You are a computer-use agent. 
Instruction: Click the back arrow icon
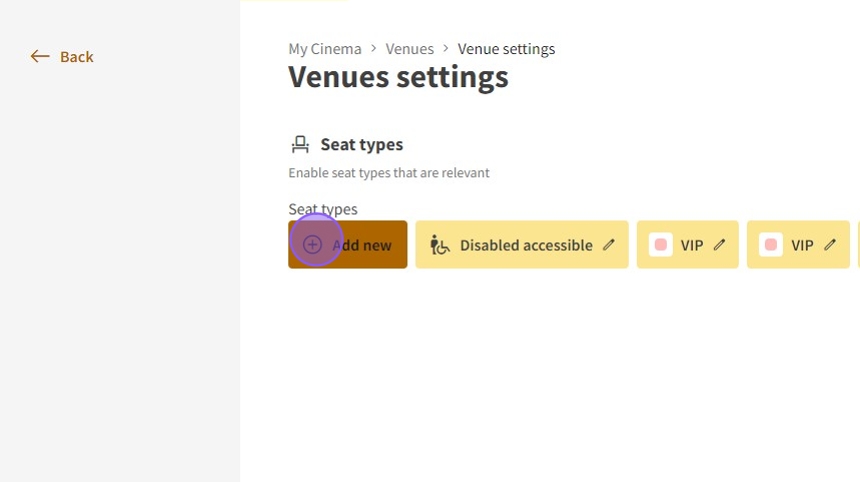(40, 57)
